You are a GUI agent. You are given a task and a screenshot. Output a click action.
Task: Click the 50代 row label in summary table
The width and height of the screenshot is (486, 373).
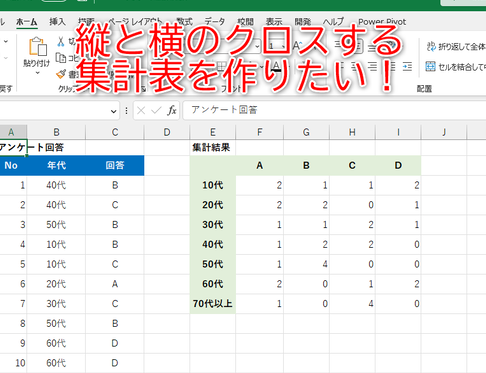[213, 264]
